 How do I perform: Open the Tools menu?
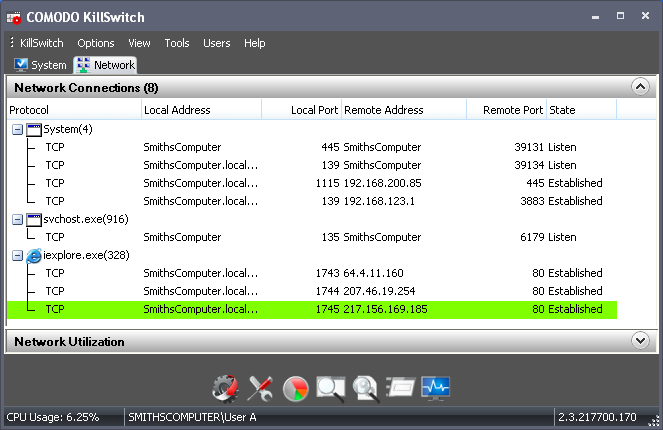[177, 43]
